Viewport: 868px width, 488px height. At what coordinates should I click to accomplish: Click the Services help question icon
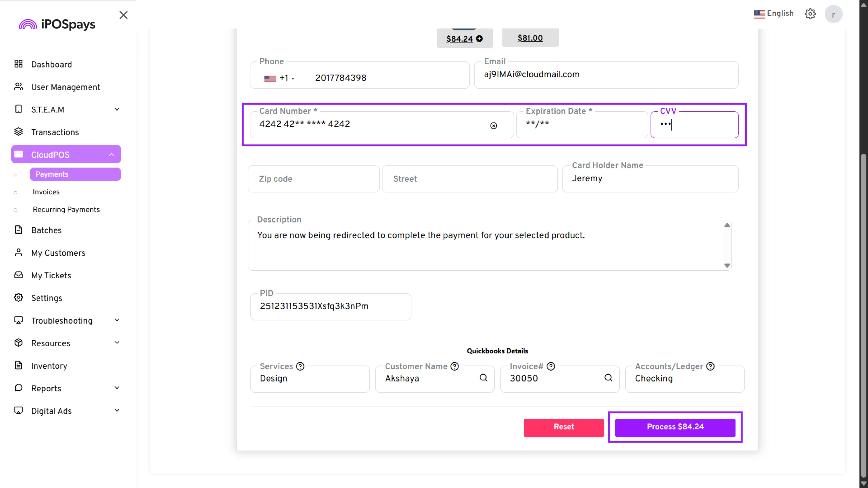300,366
